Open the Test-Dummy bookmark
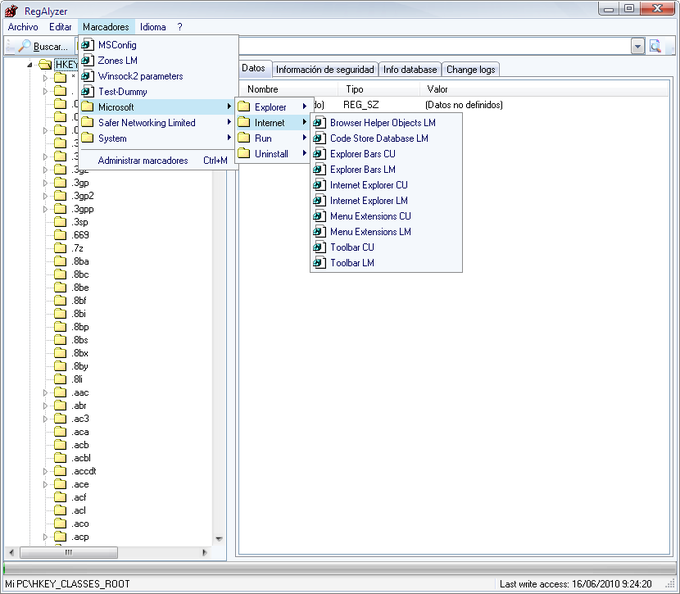 coord(159,91)
